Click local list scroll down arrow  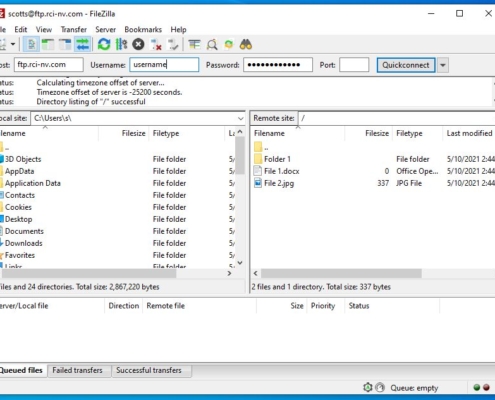[240, 263]
